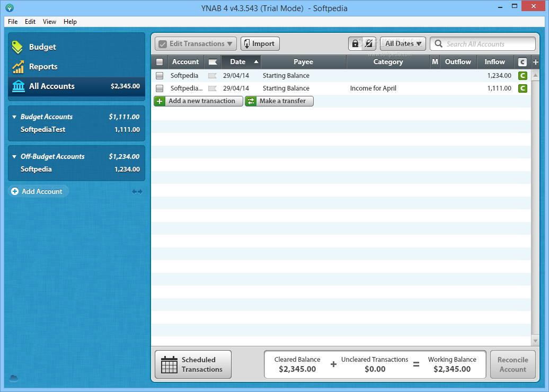Click the cloud sync icon at bottom left
The width and height of the screenshot is (549, 392).
click(x=14, y=378)
